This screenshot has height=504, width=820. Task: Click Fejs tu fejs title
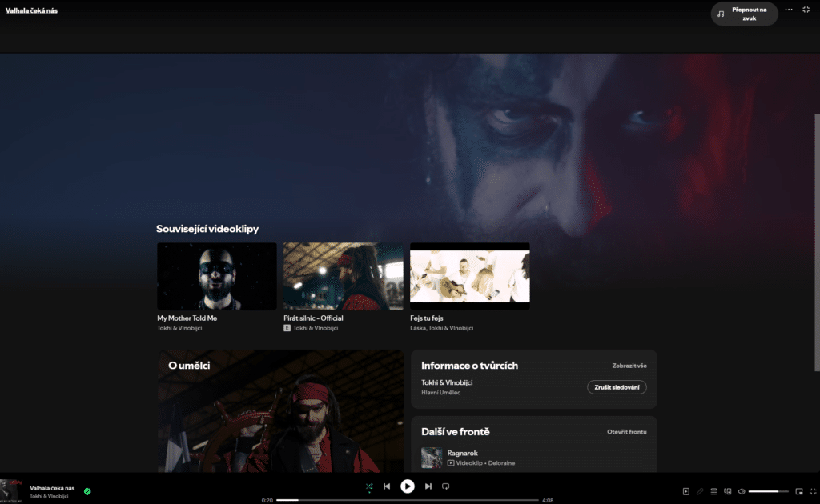(x=426, y=318)
